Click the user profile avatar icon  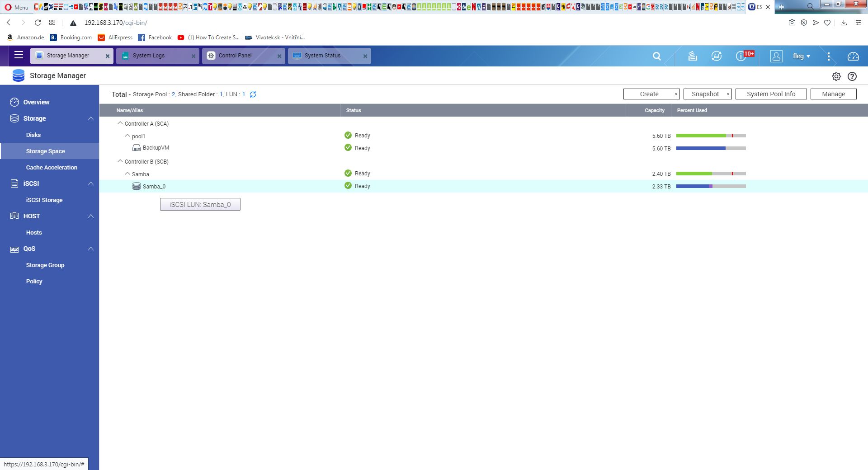(x=776, y=56)
